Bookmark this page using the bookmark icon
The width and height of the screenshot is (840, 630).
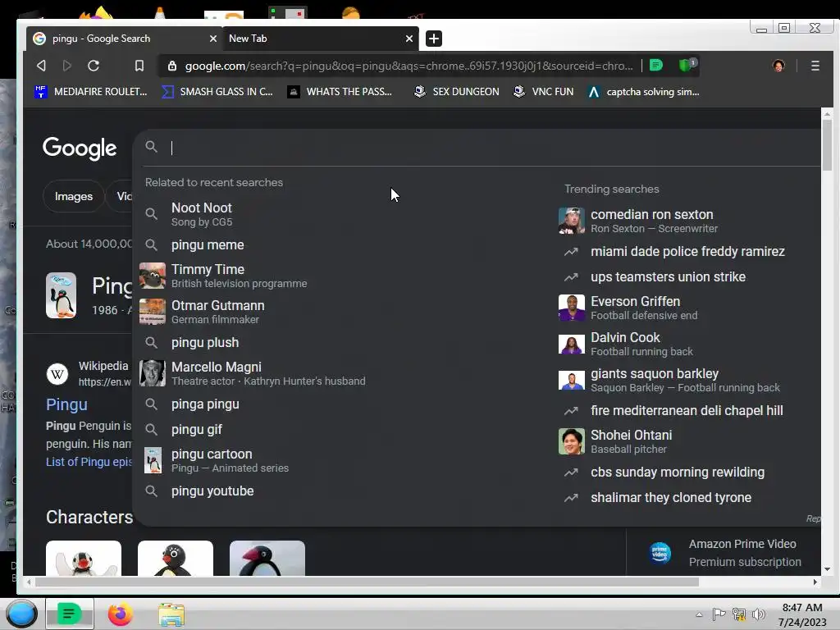[x=139, y=66]
